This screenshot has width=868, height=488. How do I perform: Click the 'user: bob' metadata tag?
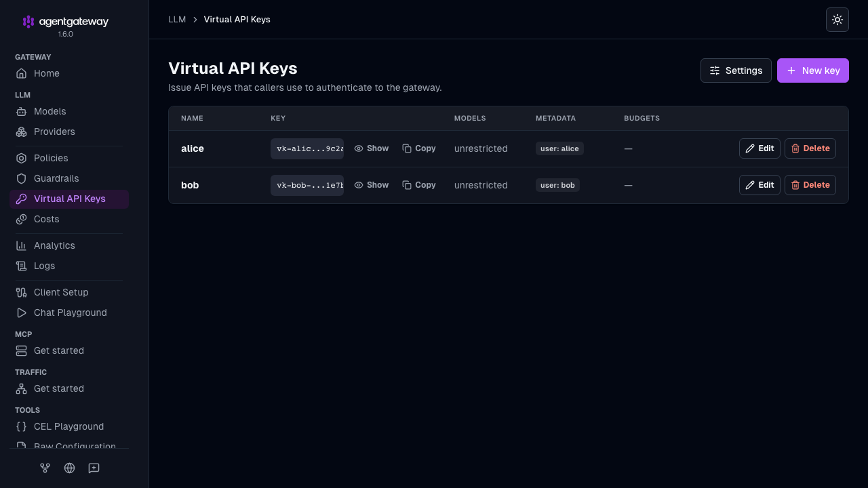pos(557,185)
